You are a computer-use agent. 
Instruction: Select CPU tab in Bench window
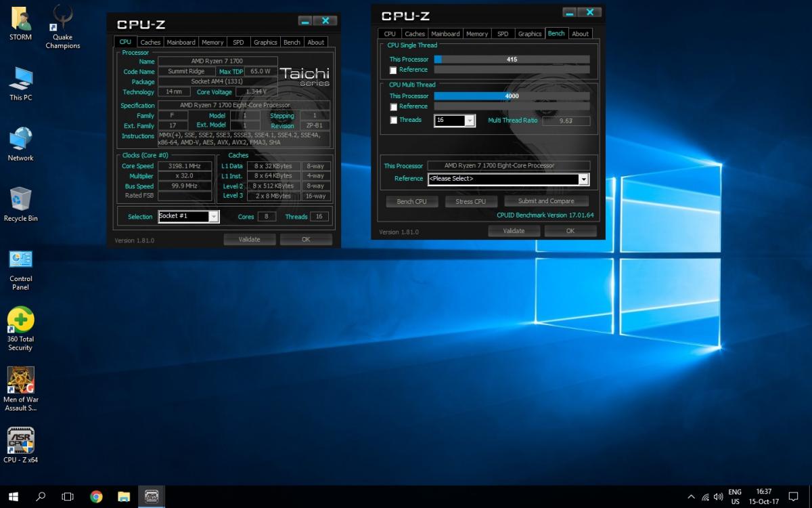coord(390,34)
